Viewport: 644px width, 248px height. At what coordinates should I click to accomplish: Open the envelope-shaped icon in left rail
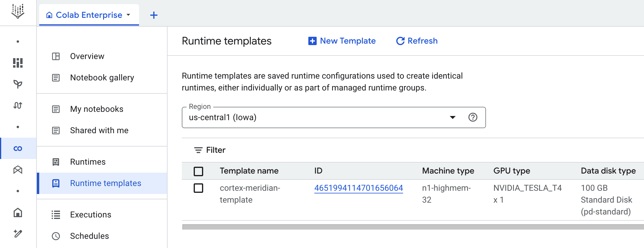pyautogui.click(x=18, y=170)
